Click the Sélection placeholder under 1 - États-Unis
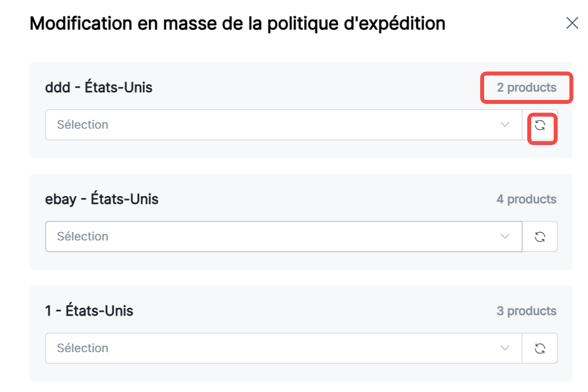Image resolution: width=588 pixels, height=392 pixels. (x=83, y=348)
